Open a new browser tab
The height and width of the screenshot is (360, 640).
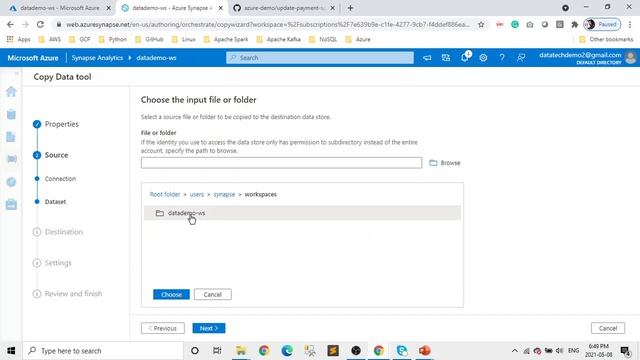(350, 8)
